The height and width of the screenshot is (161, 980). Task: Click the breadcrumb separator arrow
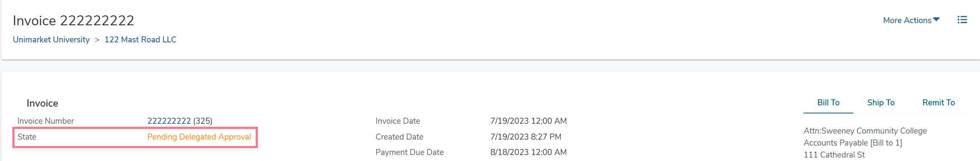(97, 40)
